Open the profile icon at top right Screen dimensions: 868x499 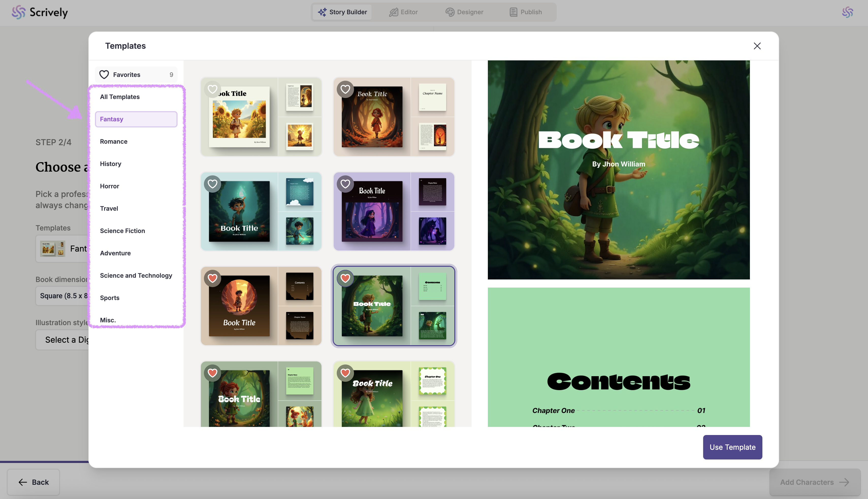[x=847, y=12]
